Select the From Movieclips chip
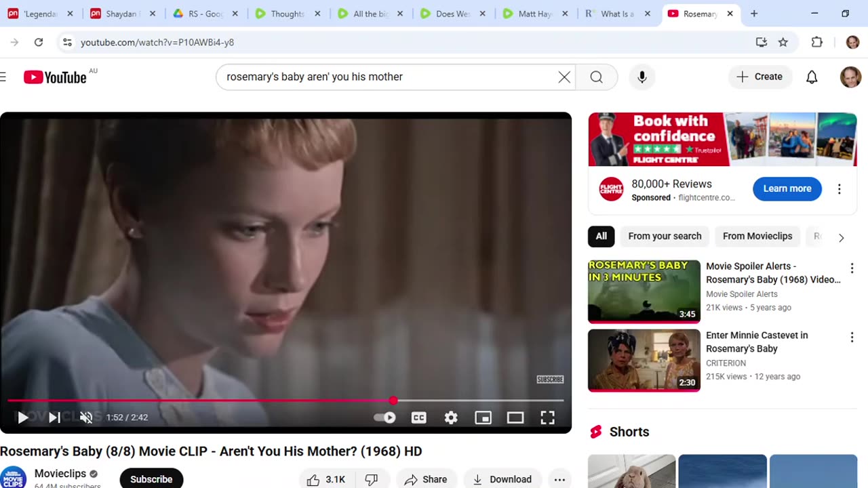 757,236
